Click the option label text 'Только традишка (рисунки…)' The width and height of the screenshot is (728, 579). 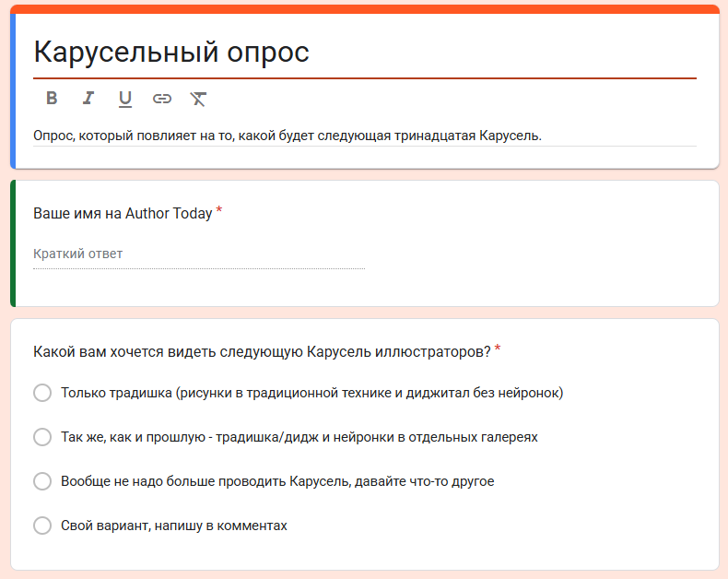click(x=311, y=393)
